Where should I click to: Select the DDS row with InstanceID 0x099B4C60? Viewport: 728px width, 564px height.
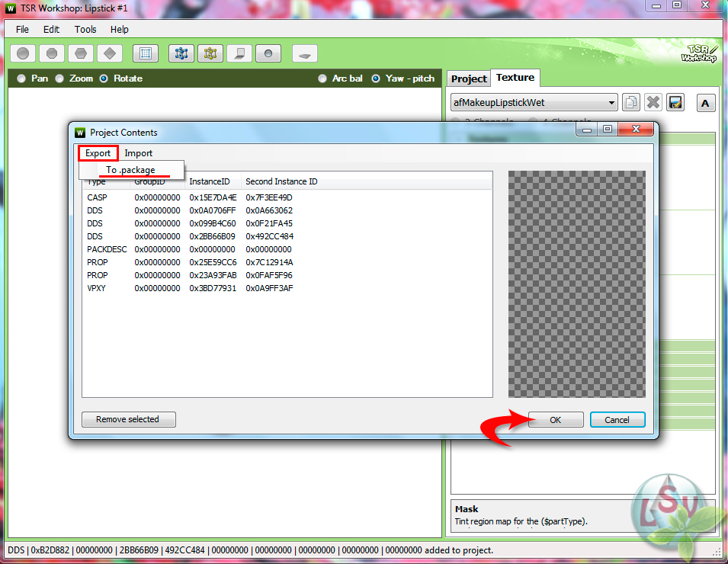pyautogui.click(x=287, y=223)
